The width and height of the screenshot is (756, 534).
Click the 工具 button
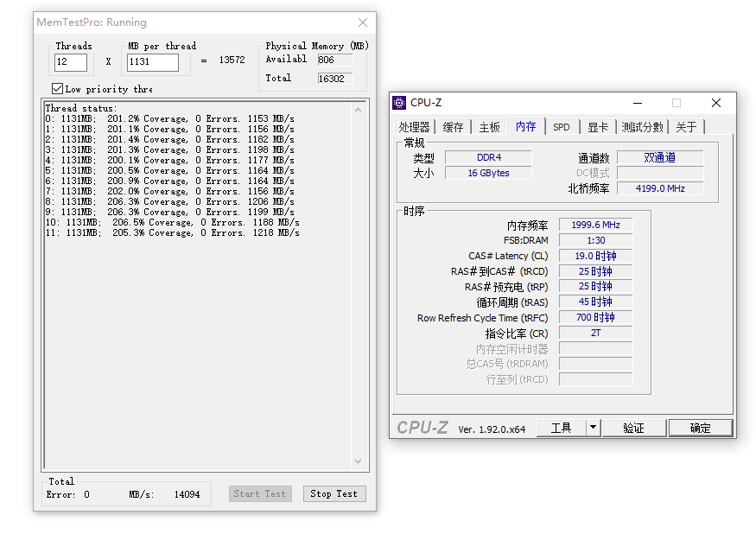click(x=561, y=428)
